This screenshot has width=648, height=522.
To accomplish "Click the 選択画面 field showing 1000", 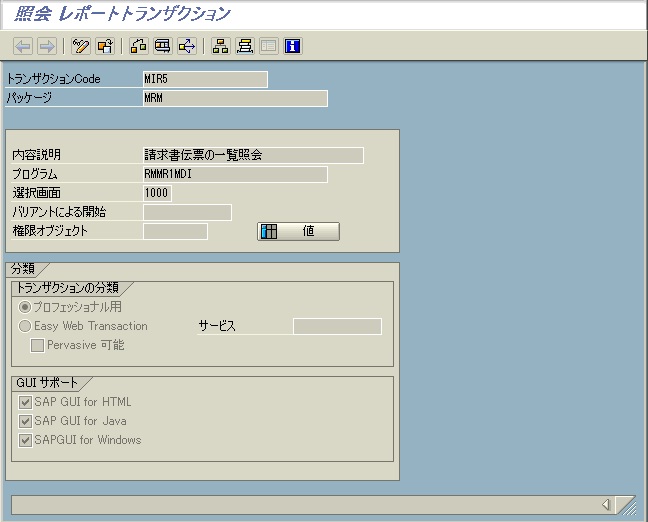I will [x=157, y=193].
